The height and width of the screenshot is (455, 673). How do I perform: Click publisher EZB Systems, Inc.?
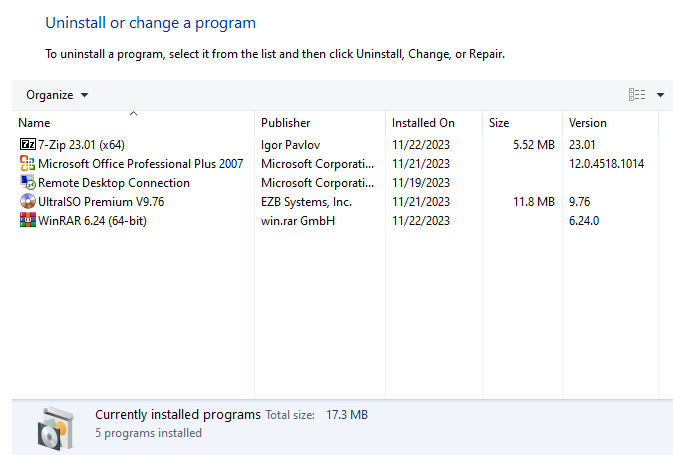point(306,202)
